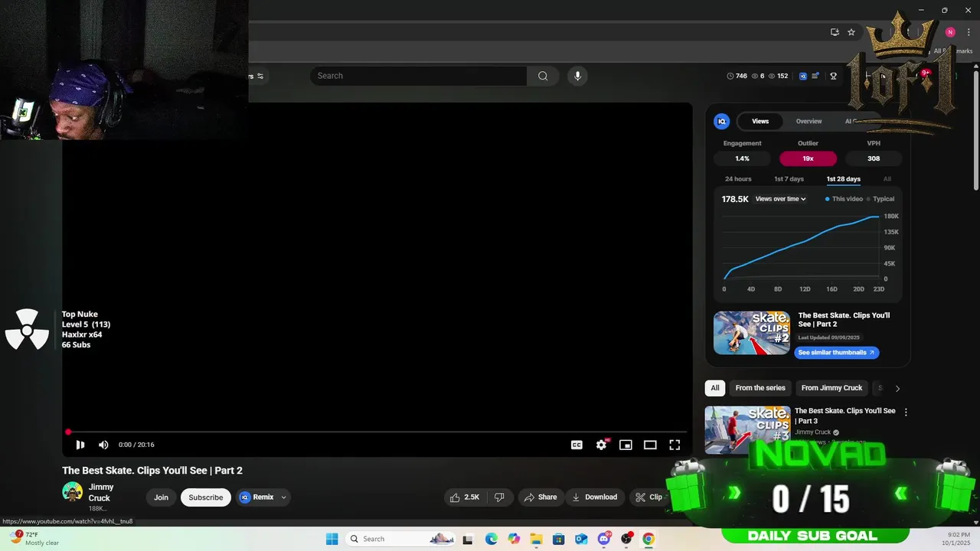Pause the video with the play/pause button

[80, 445]
